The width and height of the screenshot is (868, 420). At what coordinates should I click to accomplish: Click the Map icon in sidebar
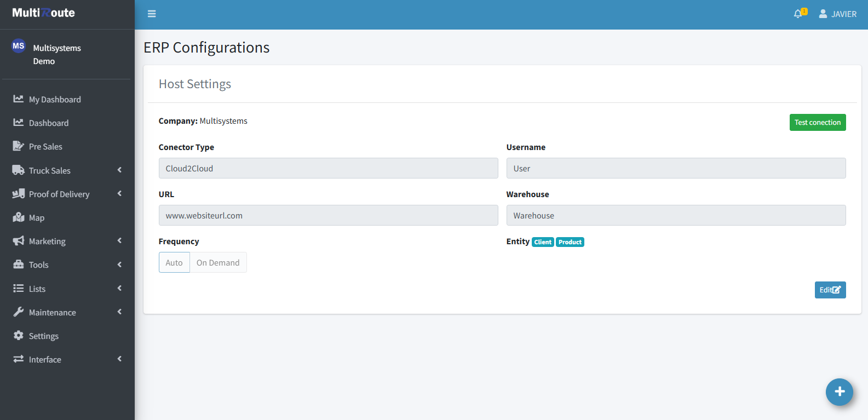pos(19,217)
